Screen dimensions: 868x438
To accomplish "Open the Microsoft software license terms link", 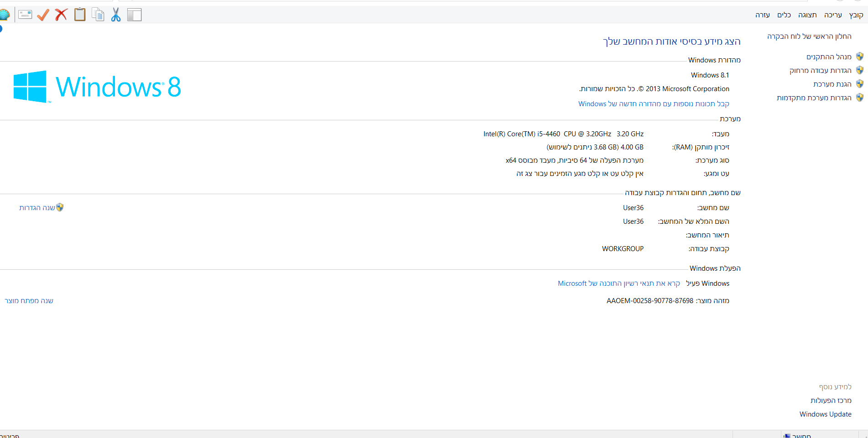I will [619, 283].
